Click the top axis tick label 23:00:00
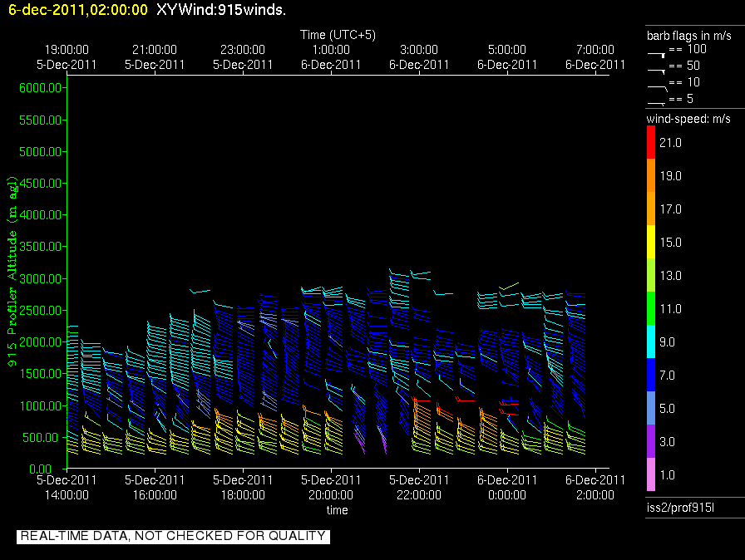Screen dimensions: 745x560 [242, 50]
